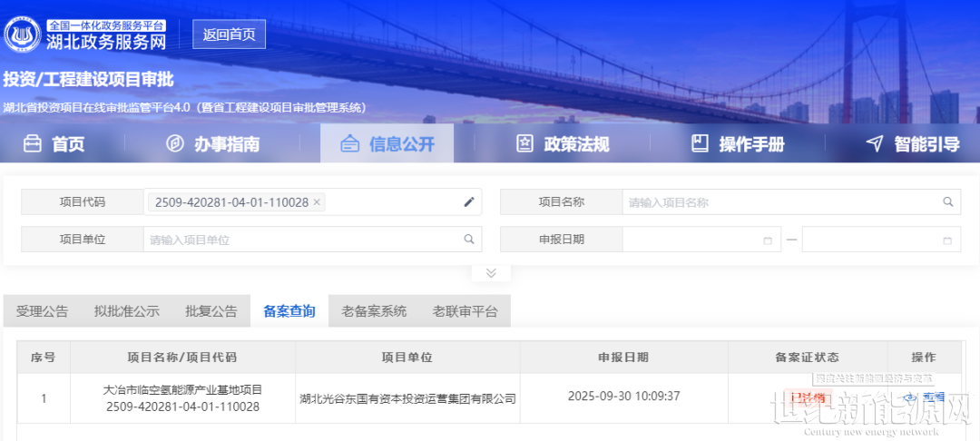The image size is (980, 441).
Task: Expand more search filters with double chevron
Action: pos(491,273)
